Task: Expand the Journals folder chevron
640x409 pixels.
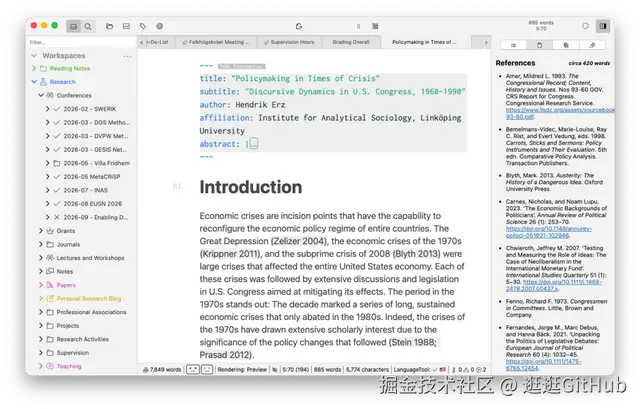Action: 41,244
